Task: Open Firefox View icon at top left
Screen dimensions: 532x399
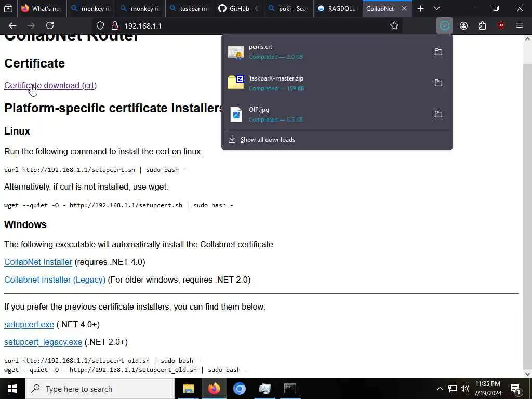Action: click(x=8, y=8)
